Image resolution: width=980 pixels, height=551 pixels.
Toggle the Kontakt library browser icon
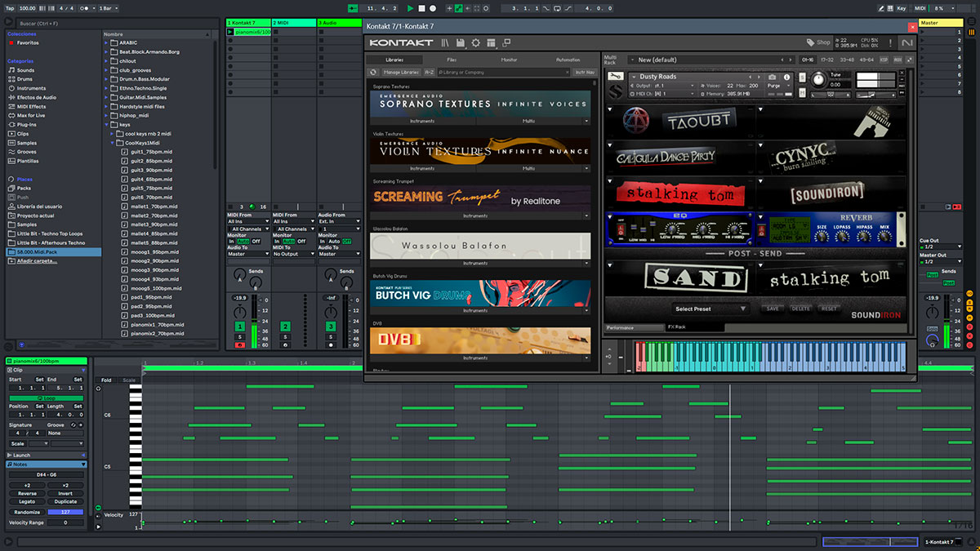coord(445,42)
